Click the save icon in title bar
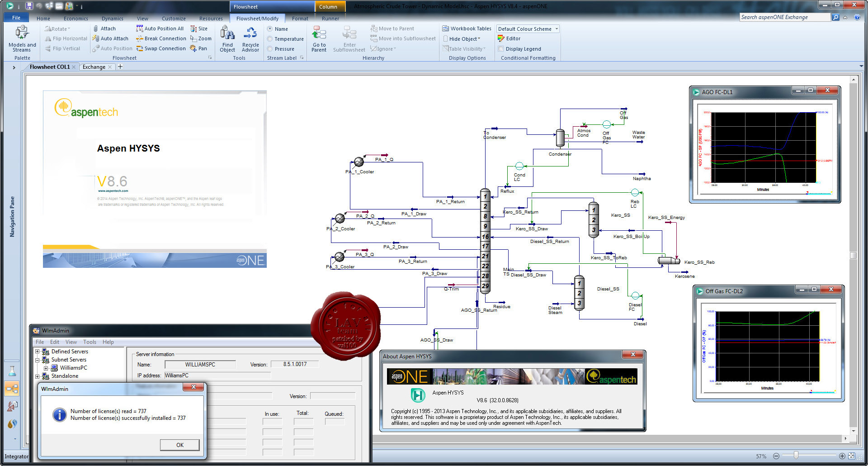Image resolution: width=868 pixels, height=466 pixels. click(x=29, y=6)
